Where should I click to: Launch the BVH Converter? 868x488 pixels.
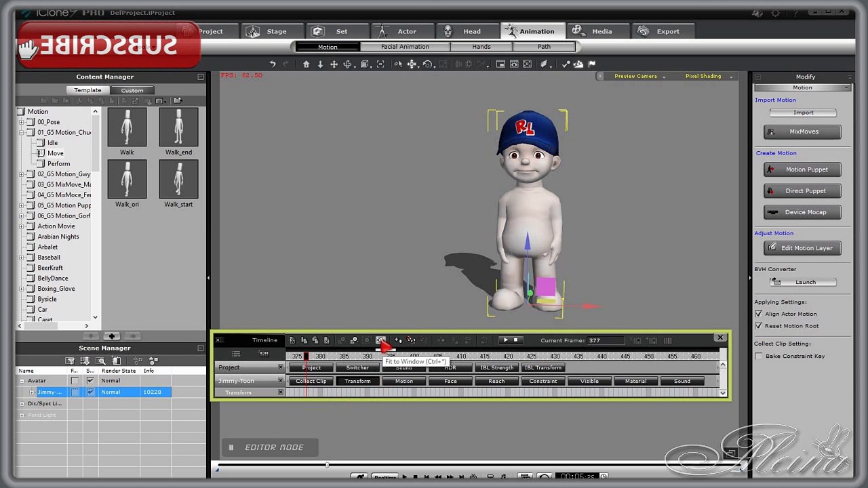(804, 282)
